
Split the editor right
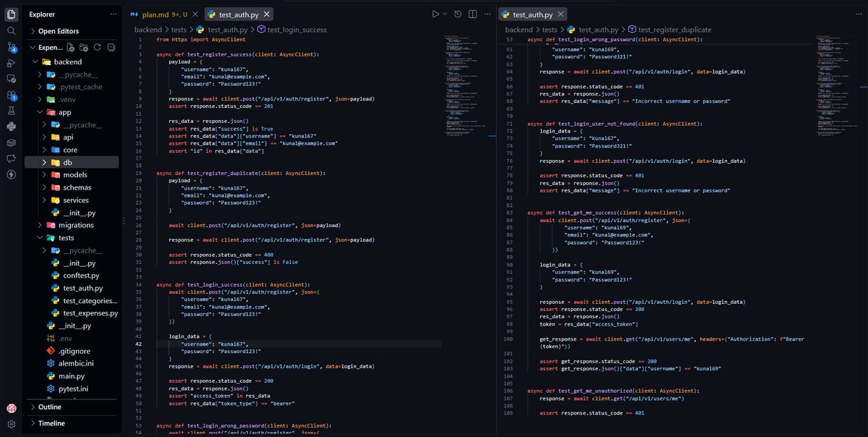tap(472, 14)
